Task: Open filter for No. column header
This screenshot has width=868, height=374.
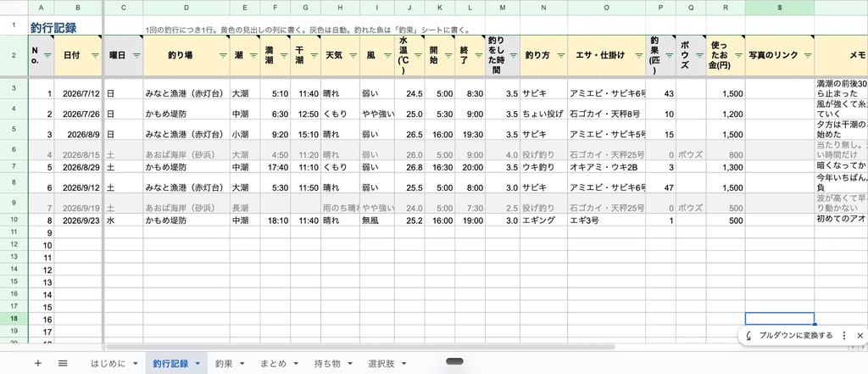Action: (47, 55)
